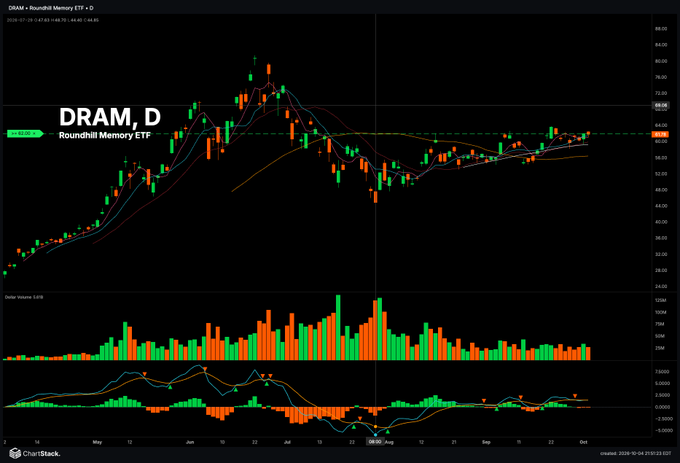680x463 pixels.
Task: Click the 52.00 price axis label
Action: [661, 174]
